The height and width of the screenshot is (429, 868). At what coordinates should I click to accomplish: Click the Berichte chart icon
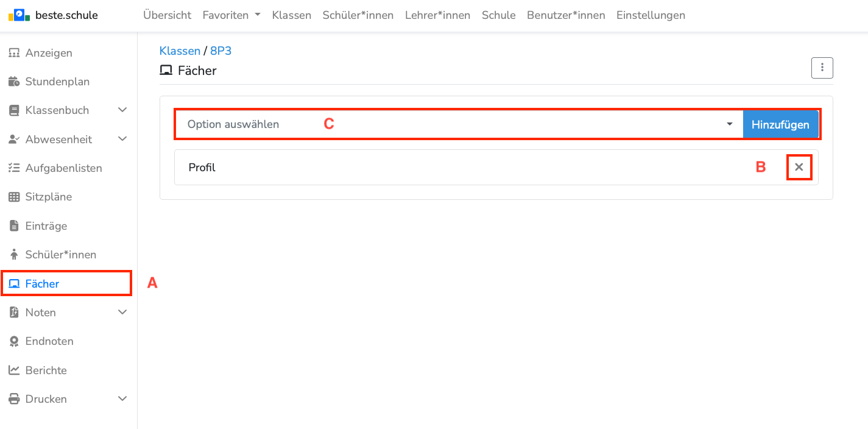coord(13,370)
